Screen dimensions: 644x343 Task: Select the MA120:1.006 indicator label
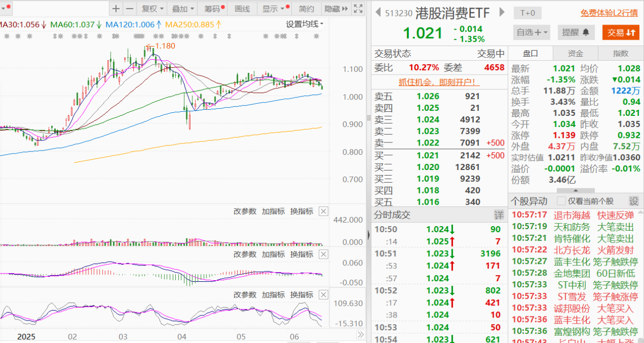133,24
